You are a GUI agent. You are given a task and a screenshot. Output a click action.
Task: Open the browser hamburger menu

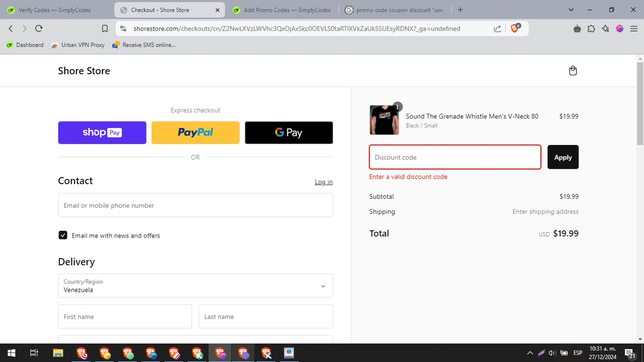coord(634,28)
